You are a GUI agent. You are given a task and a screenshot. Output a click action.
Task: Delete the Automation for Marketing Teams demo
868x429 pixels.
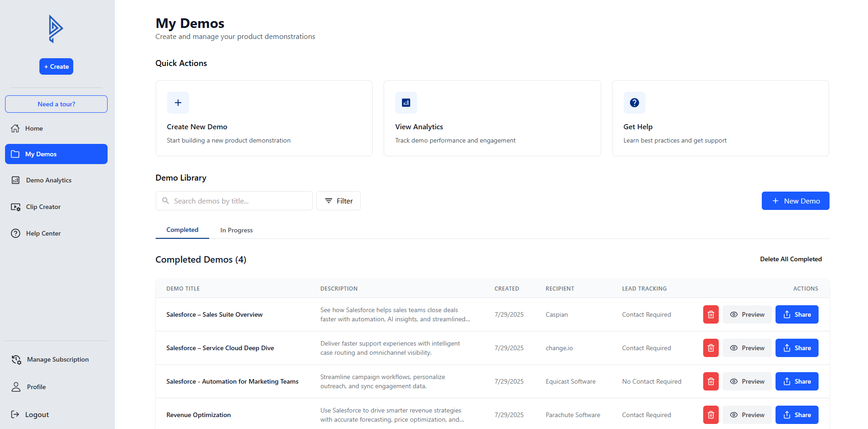(x=711, y=381)
